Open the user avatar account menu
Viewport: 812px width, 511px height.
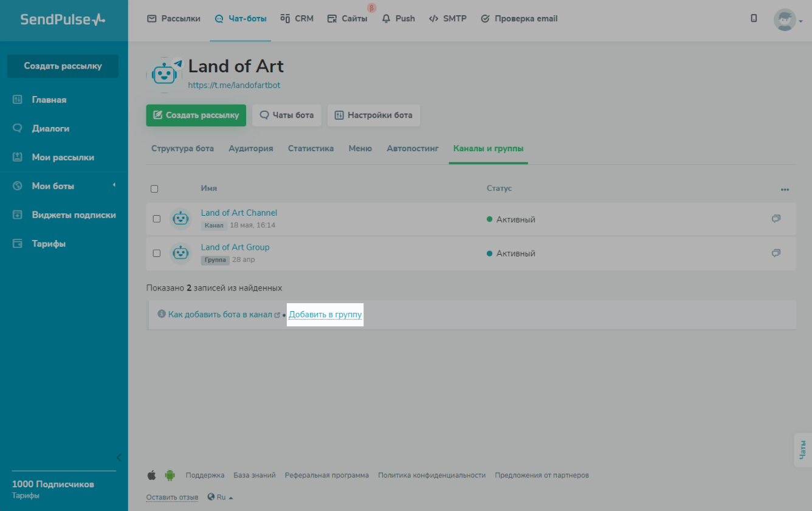coord(788,20)
